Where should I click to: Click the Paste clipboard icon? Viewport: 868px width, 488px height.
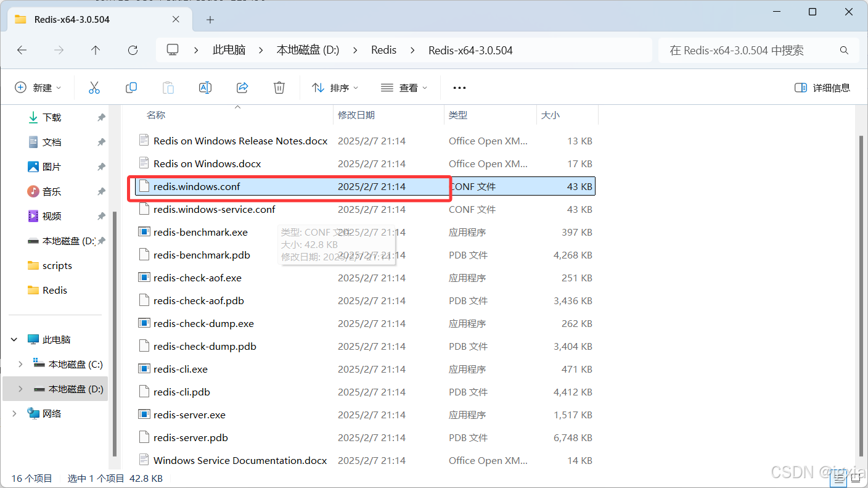tap(168, 88)
